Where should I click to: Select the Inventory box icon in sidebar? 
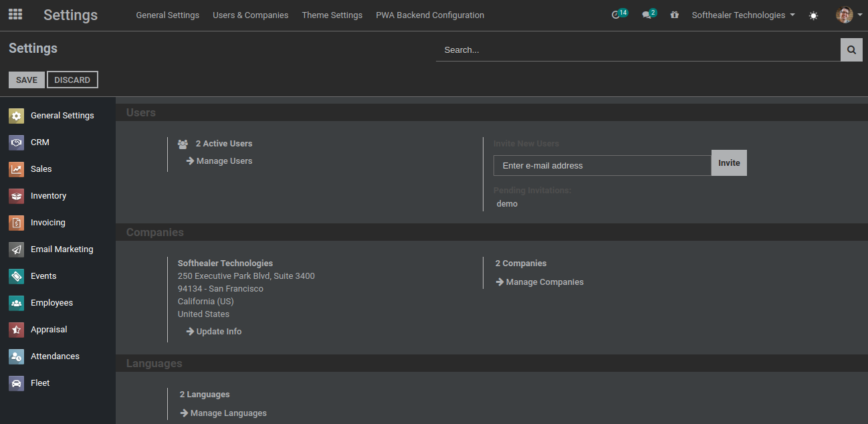click(x=17, y=196)
